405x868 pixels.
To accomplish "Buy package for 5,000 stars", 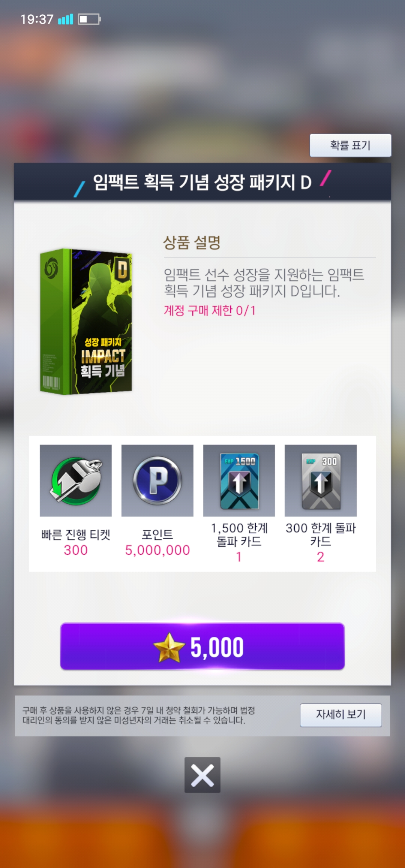I will pos(202,647).
